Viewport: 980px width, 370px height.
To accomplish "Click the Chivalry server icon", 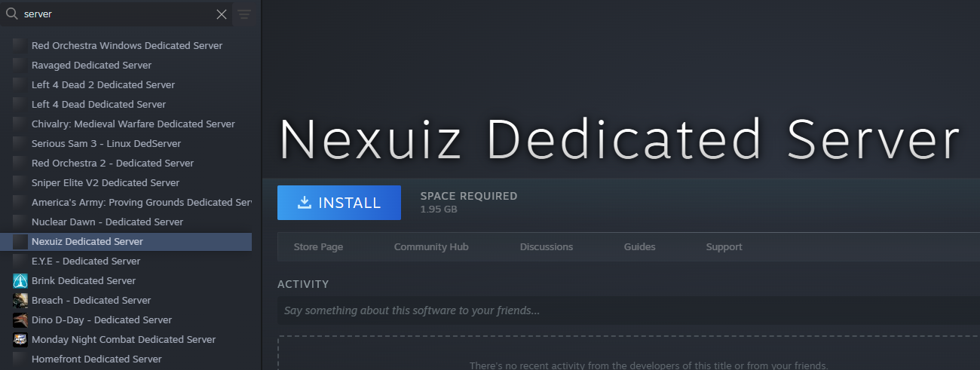I will pos(20,124).
